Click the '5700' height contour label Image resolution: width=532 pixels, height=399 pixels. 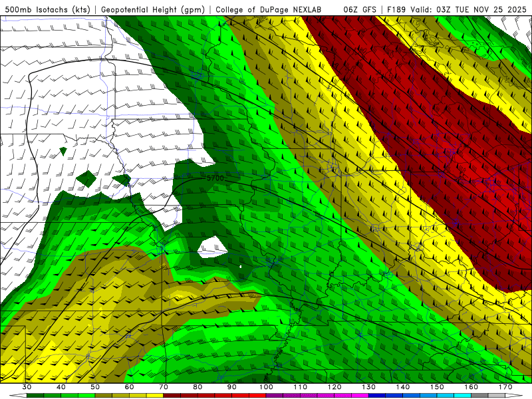(x=215, y=178)
